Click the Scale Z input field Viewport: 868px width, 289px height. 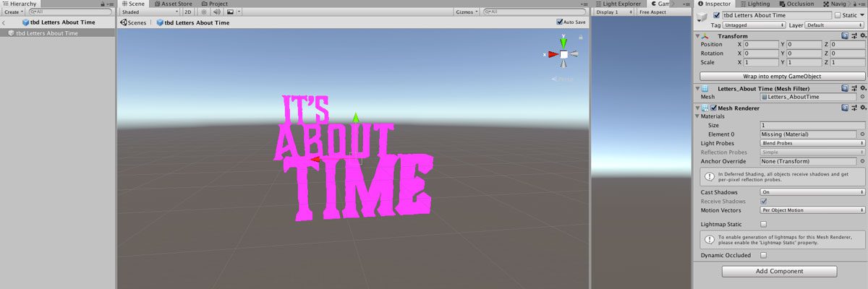tap(848, 62)
